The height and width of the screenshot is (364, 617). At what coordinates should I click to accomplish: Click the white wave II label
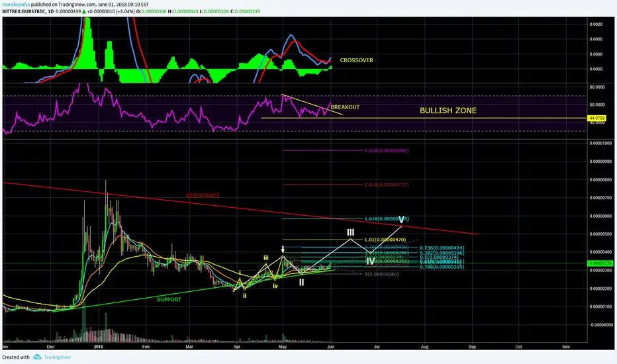(301, 282)
